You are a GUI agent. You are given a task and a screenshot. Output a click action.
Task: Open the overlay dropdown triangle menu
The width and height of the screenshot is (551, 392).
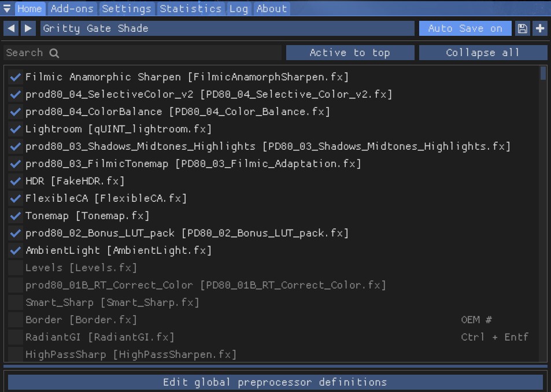pyautogui.click(x=7, y=9)
